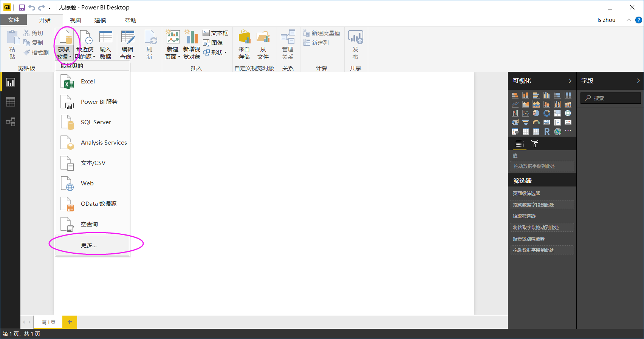Select the globe map visual

(x=568, y=113)
